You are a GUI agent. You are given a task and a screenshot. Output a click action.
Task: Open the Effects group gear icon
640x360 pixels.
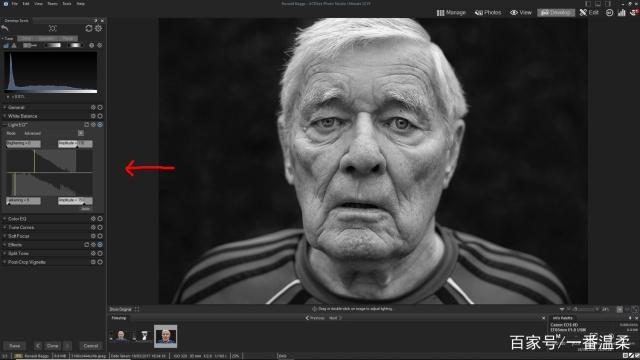pos(93,244)
